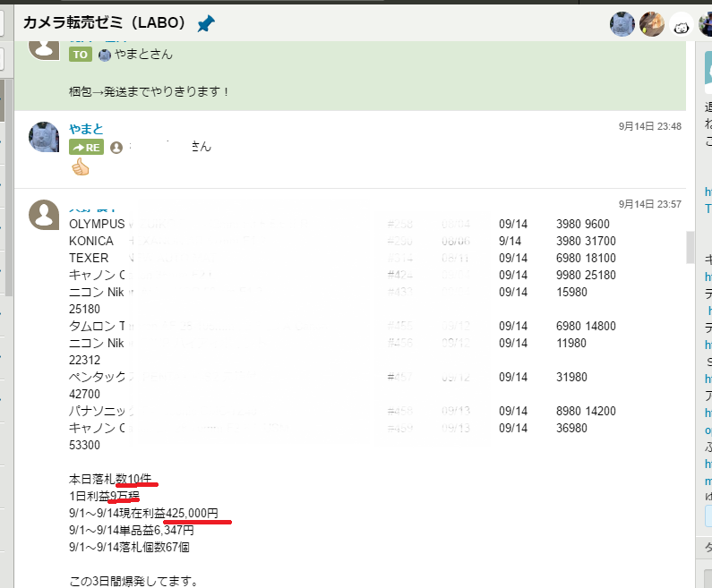The width and height of the screenshot is (712, 588).
Task: Click the pin icon beside the chat title
Action: (x=206, y=23)
